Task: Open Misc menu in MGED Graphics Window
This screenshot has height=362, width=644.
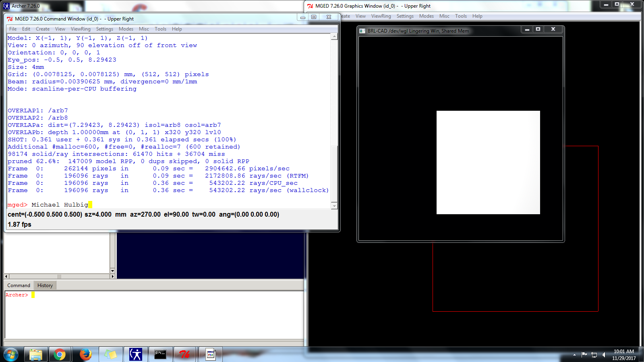Action: (444, 16)
